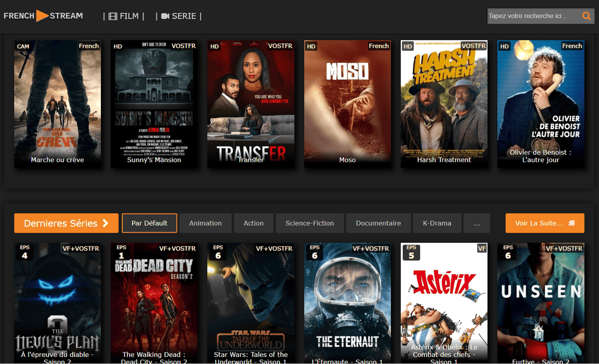Click the 'Harsh Treatment' title caption

[444, 160]
